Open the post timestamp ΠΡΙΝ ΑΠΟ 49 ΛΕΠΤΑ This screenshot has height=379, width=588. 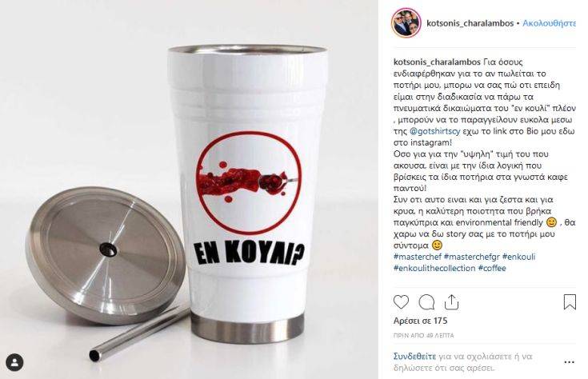tap(424, 336)
